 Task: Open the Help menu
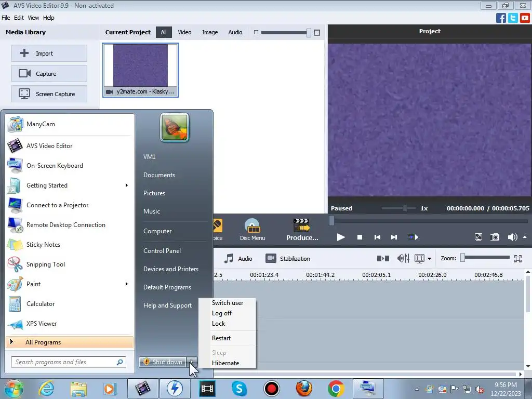pos(48,18)
